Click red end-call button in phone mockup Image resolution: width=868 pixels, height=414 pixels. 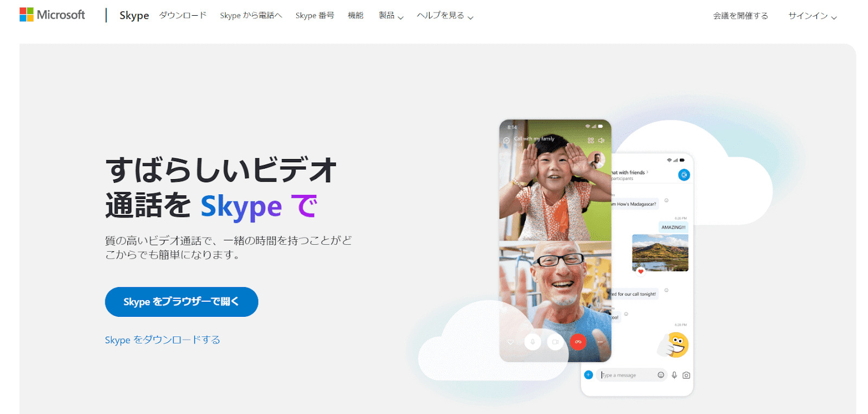coord(578,342)
